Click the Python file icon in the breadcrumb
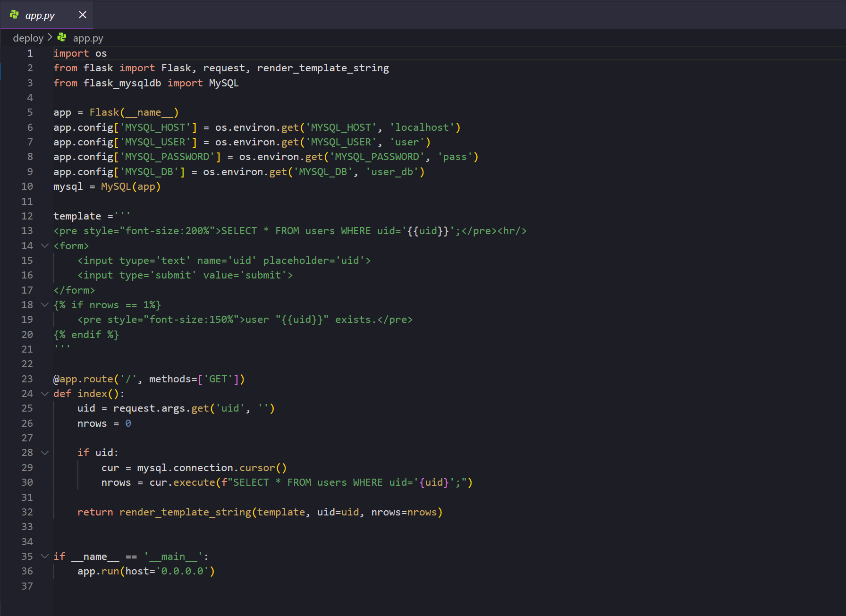 [x=62, y=37]
